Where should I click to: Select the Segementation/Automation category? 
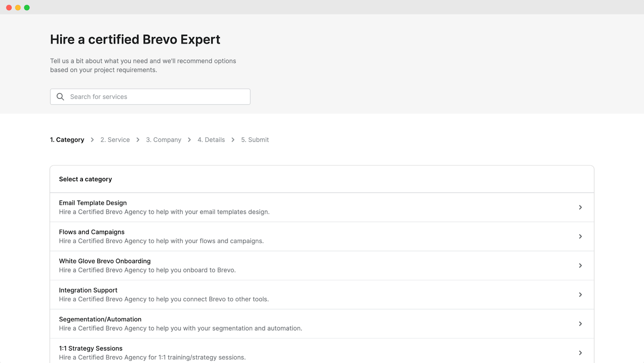(322, 324)
